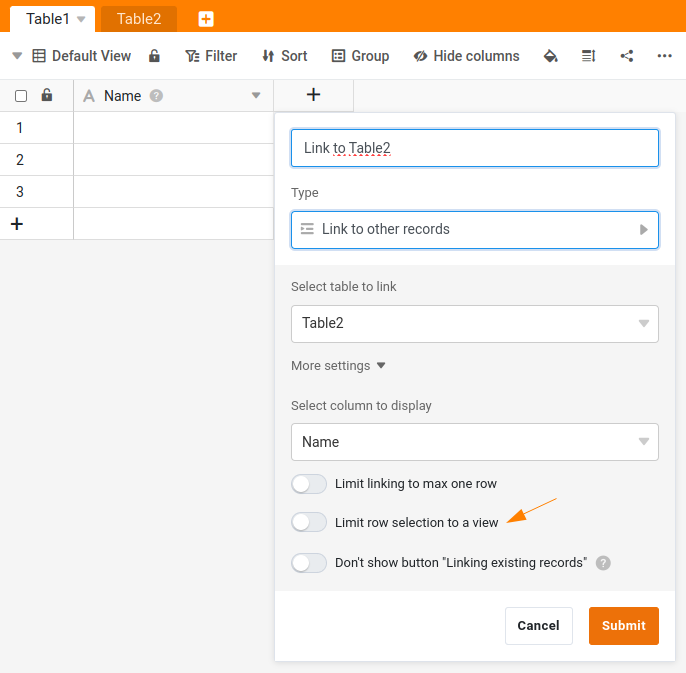Screen dimensions: 686x673
Task: Tick the select all rows checkbox
Action: [21, 96]
